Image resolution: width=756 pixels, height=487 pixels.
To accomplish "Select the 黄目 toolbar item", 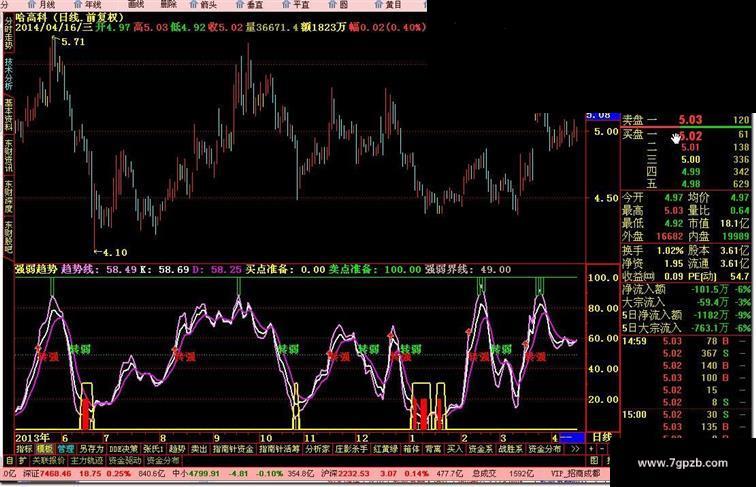I will coord(389,4).
